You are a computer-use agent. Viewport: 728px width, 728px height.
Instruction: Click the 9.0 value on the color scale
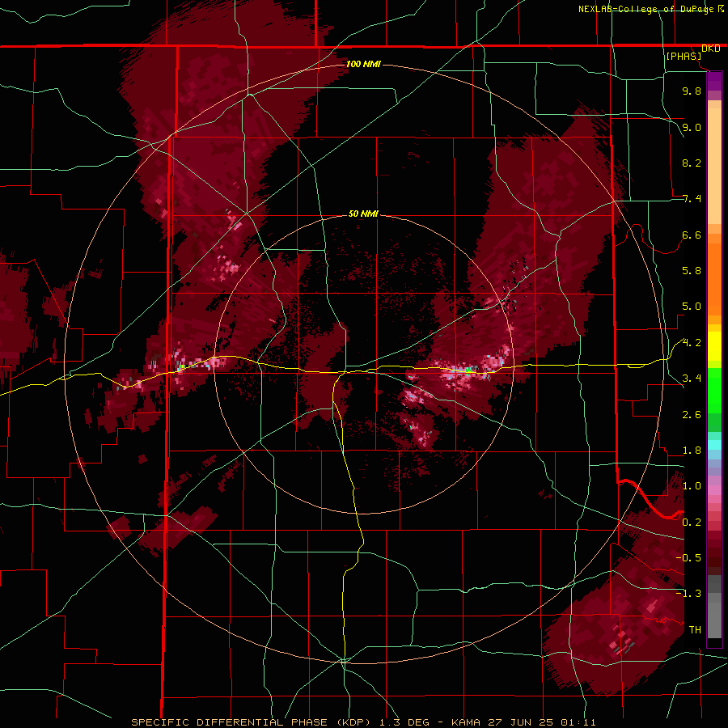(x=692, y=127)
